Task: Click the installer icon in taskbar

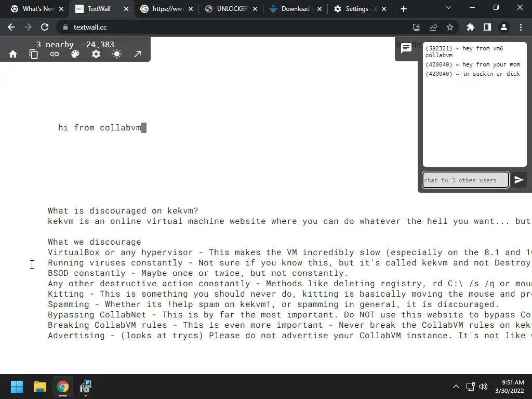Action: pos(86,387)
